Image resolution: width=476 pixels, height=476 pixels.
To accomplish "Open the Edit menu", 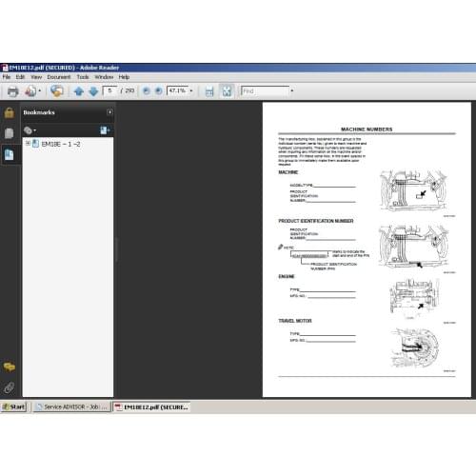I will 20,77.
